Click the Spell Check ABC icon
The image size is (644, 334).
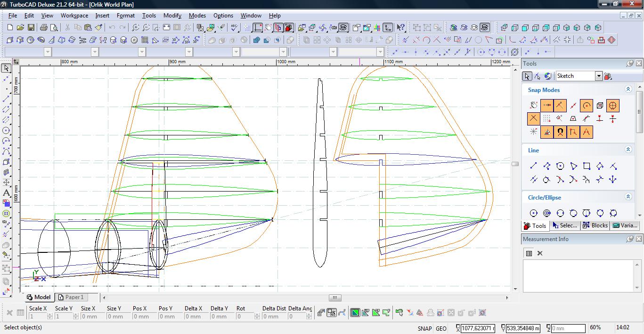tap(234, 28)
